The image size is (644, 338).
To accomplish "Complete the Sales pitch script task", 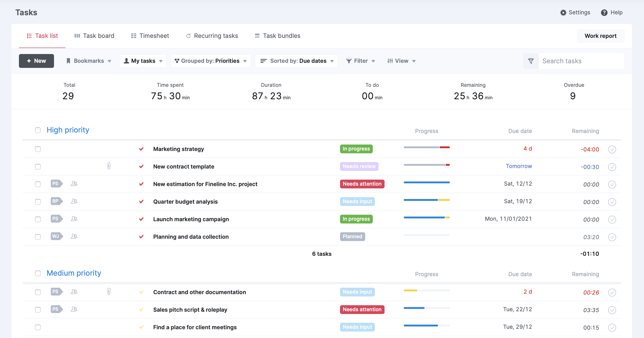I will tap(612, 310).
